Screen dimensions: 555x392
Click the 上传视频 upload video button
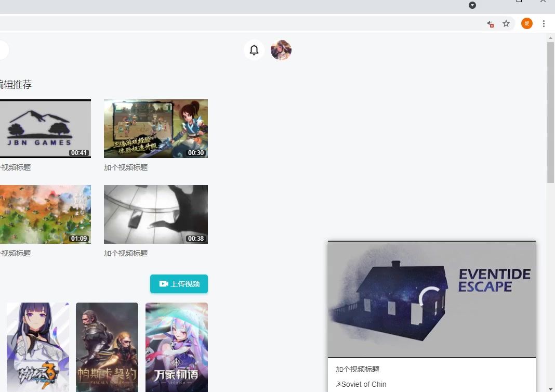click(179, 284)
